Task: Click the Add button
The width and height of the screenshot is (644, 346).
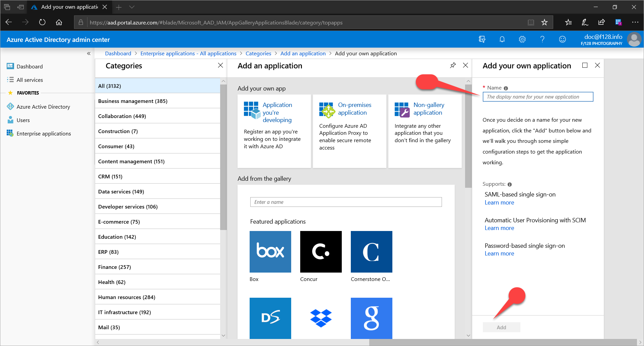Action: [501, 327]
